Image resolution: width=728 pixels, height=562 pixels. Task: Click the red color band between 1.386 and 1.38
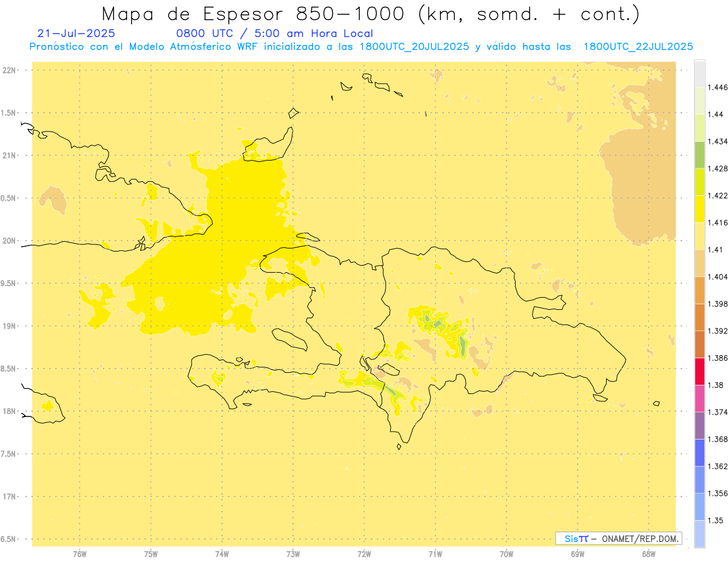click(x=699, y=371)
